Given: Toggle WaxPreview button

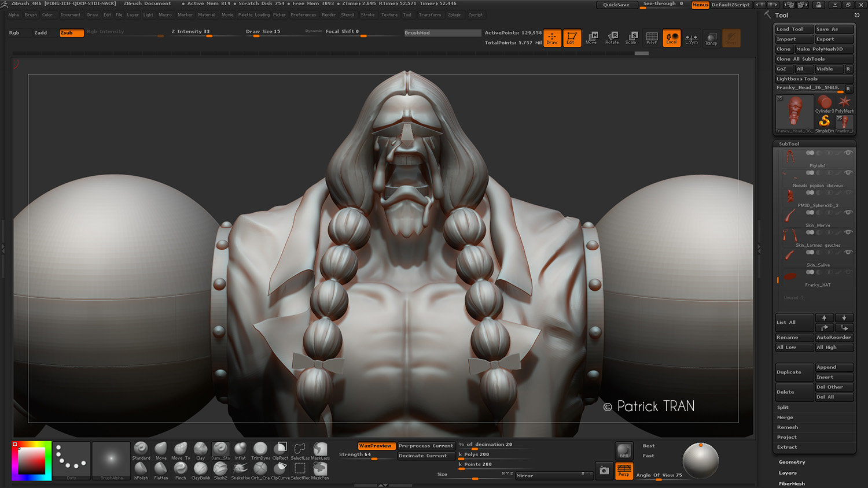Looking at the screenshot, I should 376,446.
